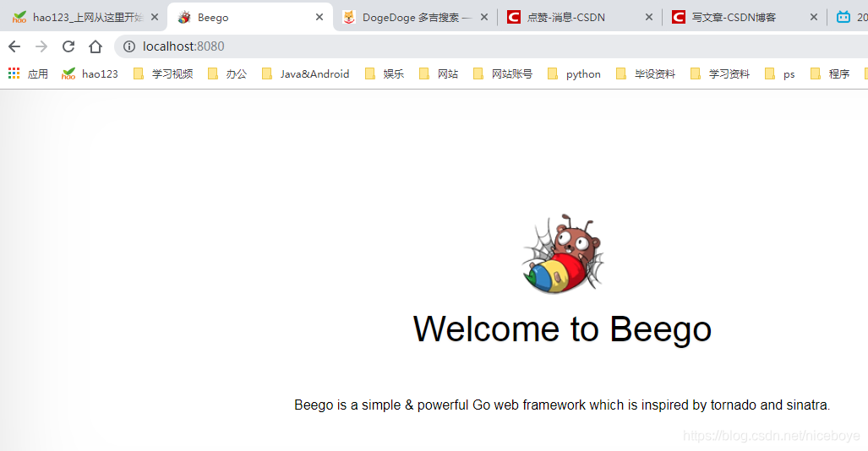Open the browser home page

(96, 46)
